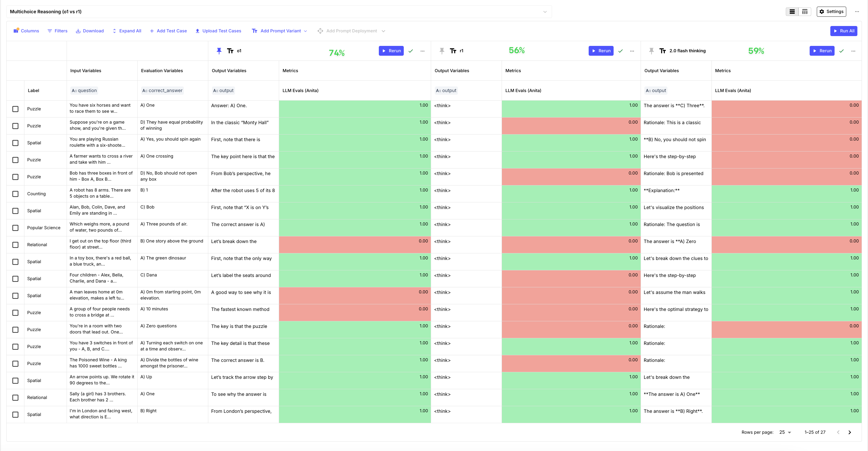Viewport: 868px width, 451px height.
Task: Open the o1 column more options ellipsis
Action: pyautogui.click(x=423, y=51)
